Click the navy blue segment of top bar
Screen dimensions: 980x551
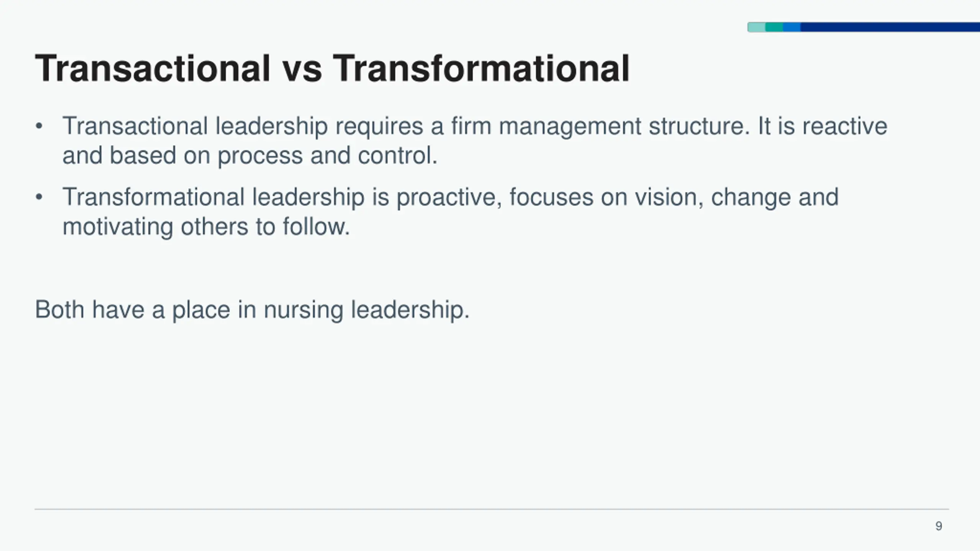890,27
